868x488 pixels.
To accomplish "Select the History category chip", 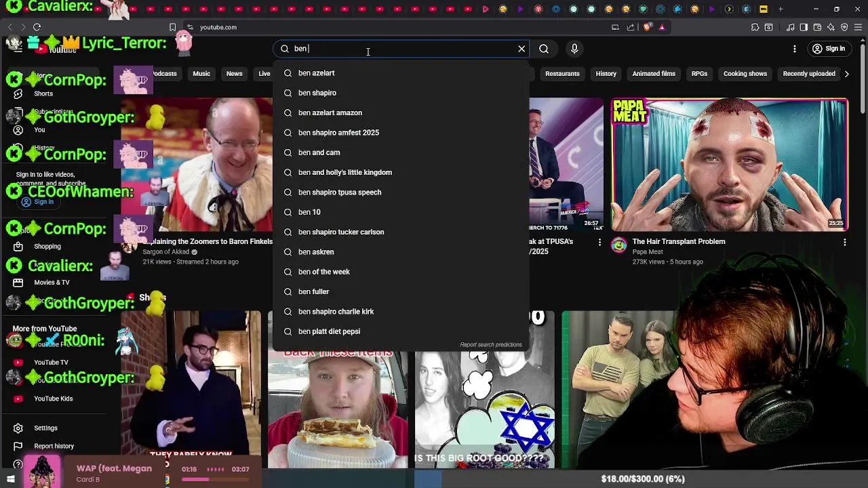I will coord(606,74).
